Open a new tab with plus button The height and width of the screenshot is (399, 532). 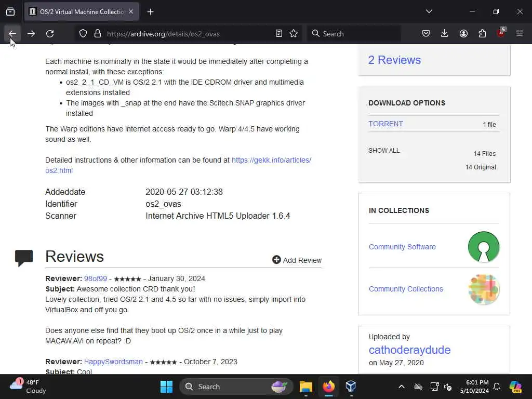tap(150, 12)
